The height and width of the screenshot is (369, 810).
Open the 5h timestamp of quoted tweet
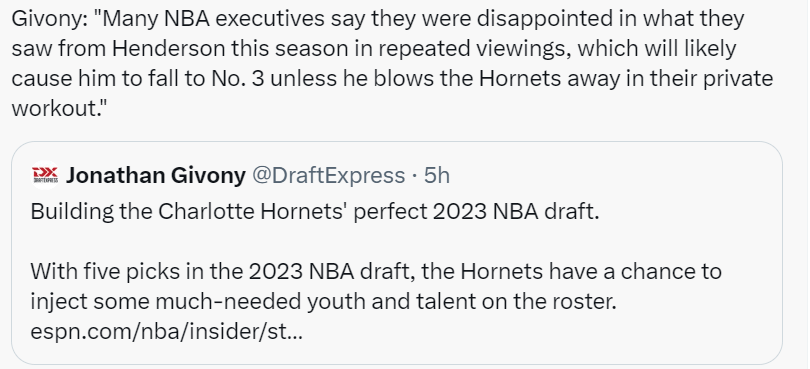tap(437, 176)
